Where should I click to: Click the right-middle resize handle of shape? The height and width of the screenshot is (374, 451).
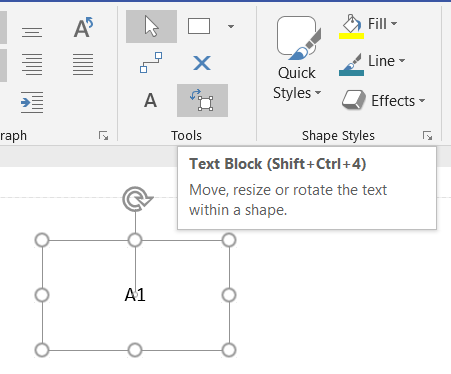click(229, 295)
